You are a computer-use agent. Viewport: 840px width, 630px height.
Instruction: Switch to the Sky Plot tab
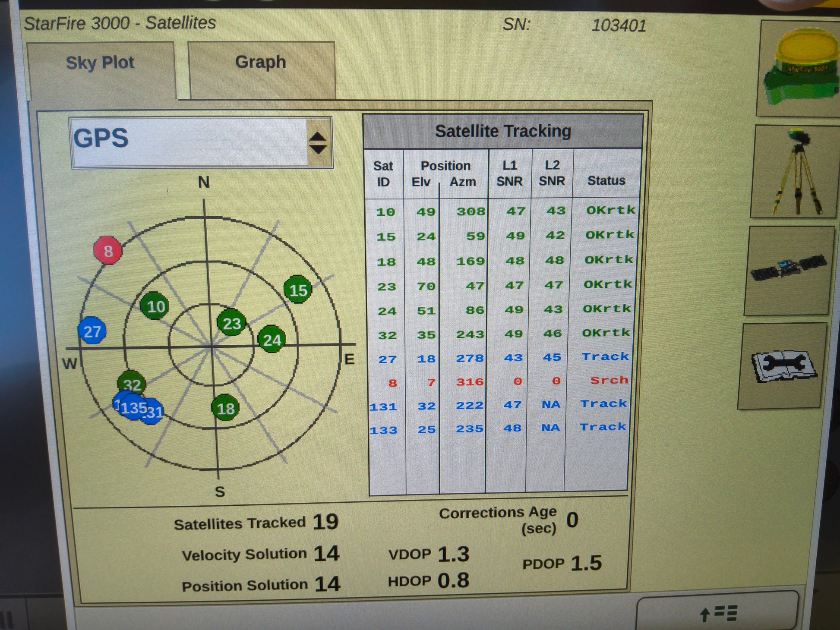100,63
